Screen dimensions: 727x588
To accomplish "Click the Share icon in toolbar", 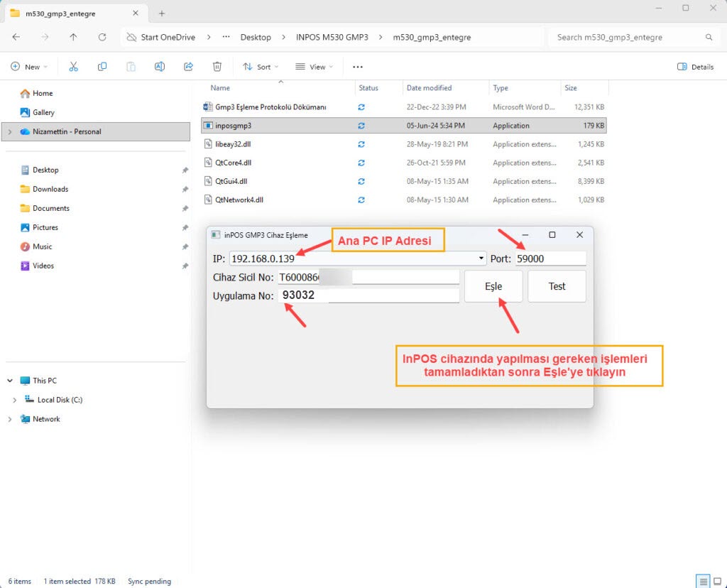I will pos(188,67).
